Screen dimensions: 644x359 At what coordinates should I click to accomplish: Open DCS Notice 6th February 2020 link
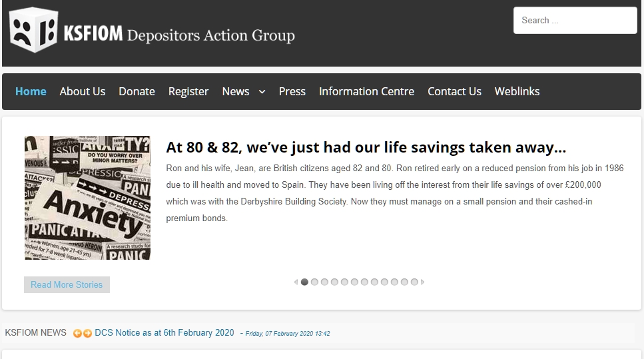[164, 333]
